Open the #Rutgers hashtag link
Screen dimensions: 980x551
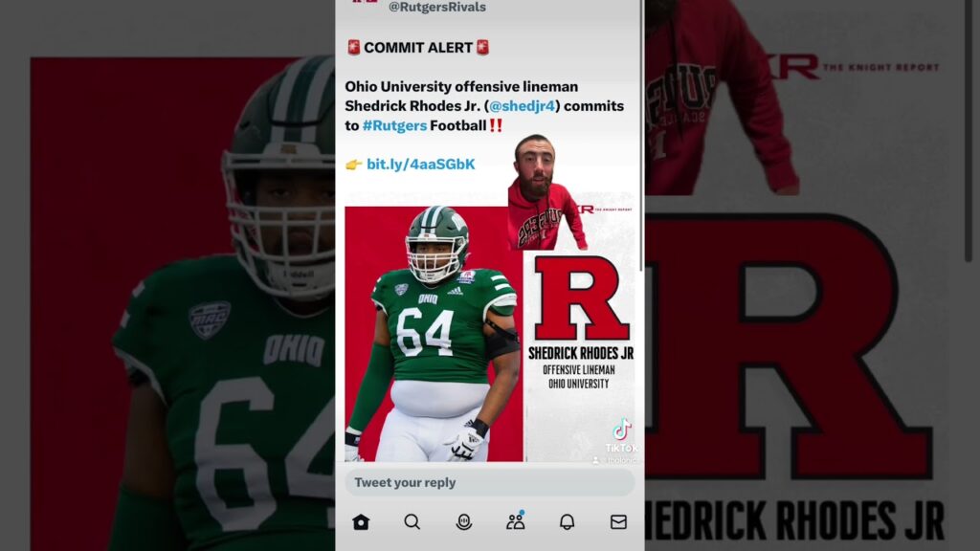point(394,125)
